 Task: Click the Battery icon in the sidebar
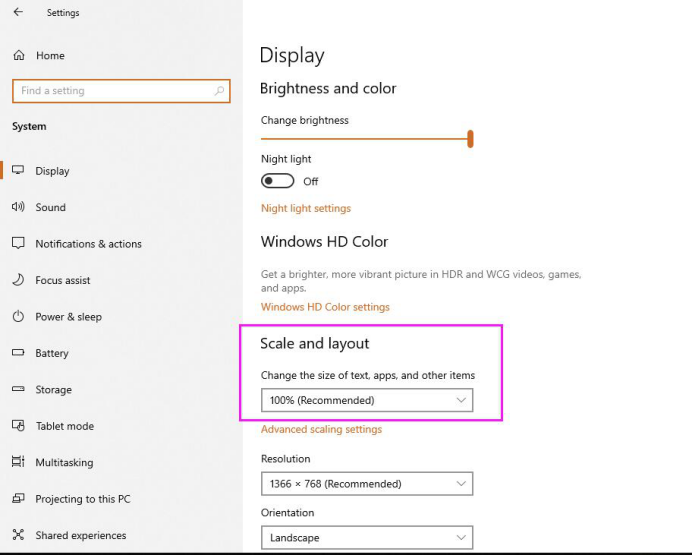click(x=18, y=353)
